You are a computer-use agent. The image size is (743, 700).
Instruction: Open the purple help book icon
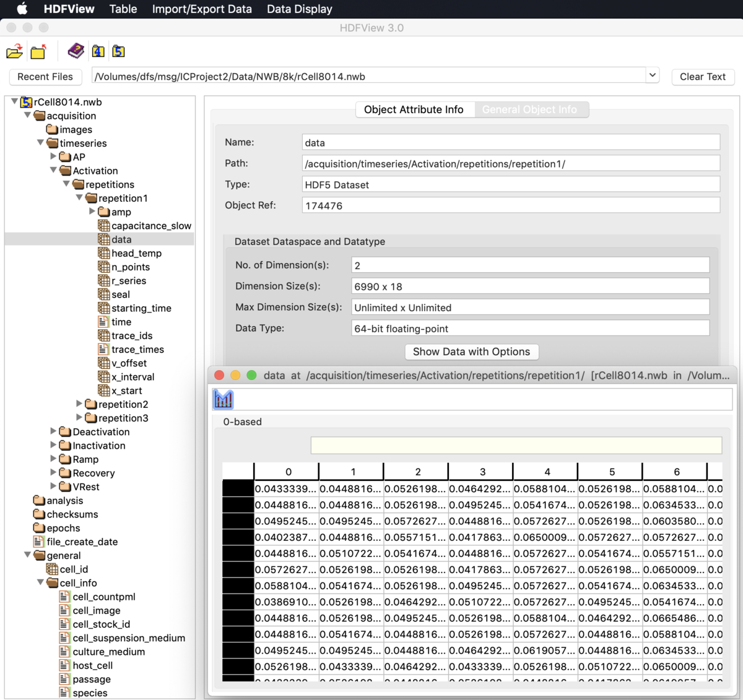pos(76,51)
